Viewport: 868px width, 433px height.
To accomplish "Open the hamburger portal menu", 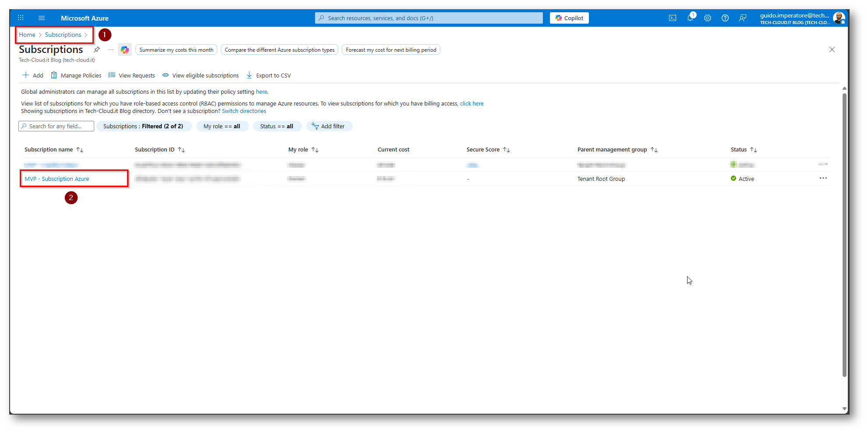I will [42, 18].
